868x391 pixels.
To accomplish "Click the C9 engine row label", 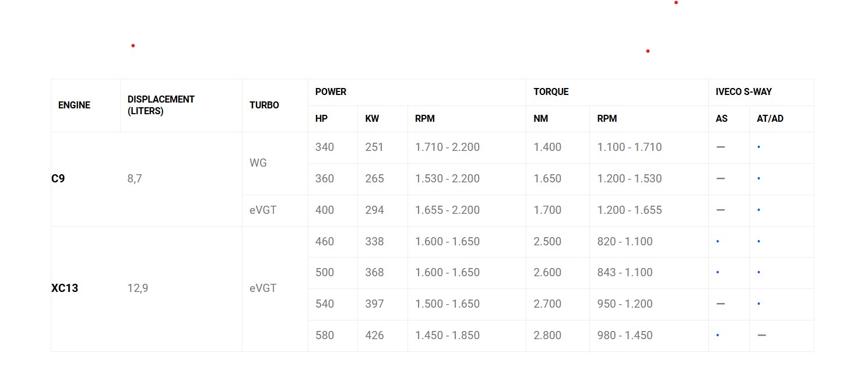I will click(58, 179).
